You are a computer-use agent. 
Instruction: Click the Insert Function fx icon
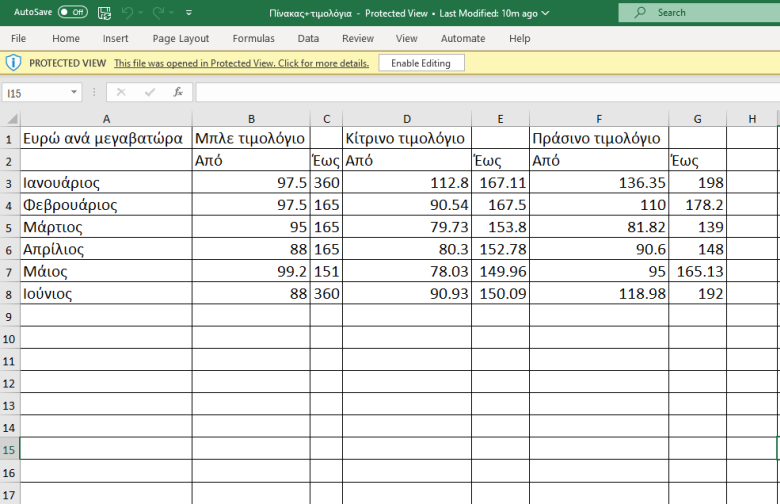click(178, 92)
